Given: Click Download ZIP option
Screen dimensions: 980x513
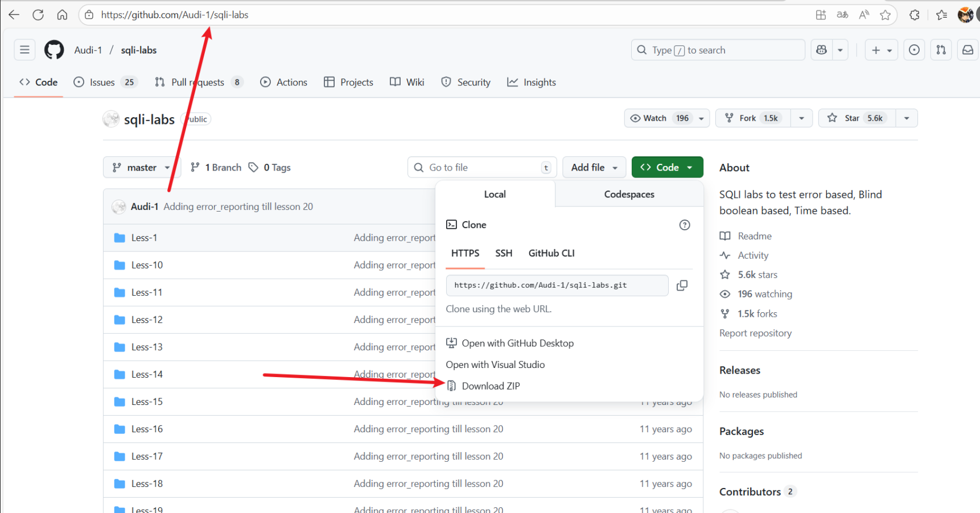Looking at the screenshot, I should tap(483, 386).
